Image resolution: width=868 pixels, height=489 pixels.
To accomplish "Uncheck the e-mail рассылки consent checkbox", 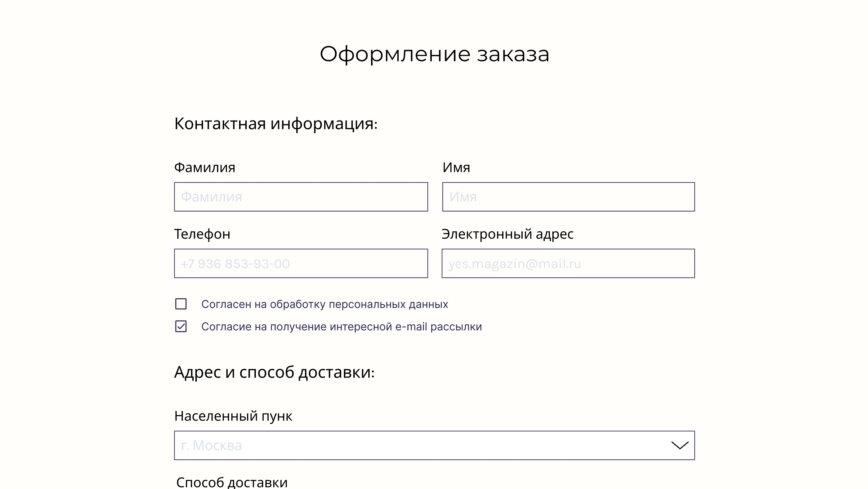I will click(181, 326).
